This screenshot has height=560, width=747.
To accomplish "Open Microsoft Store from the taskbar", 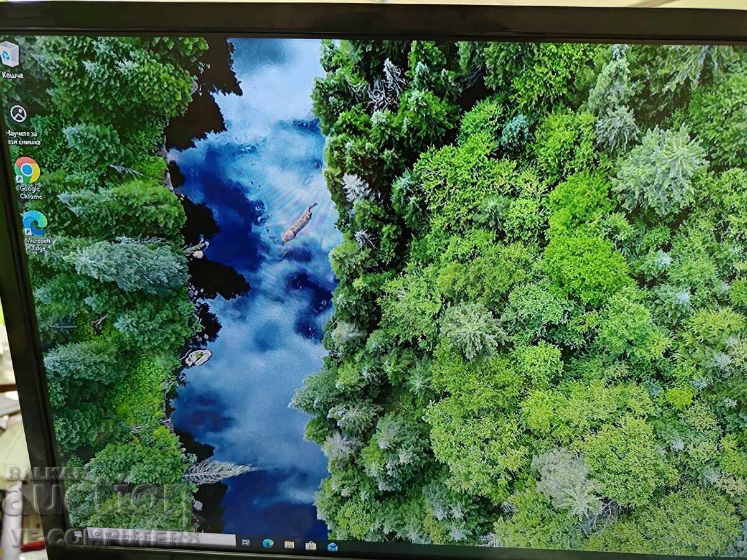I will (311, 546).
